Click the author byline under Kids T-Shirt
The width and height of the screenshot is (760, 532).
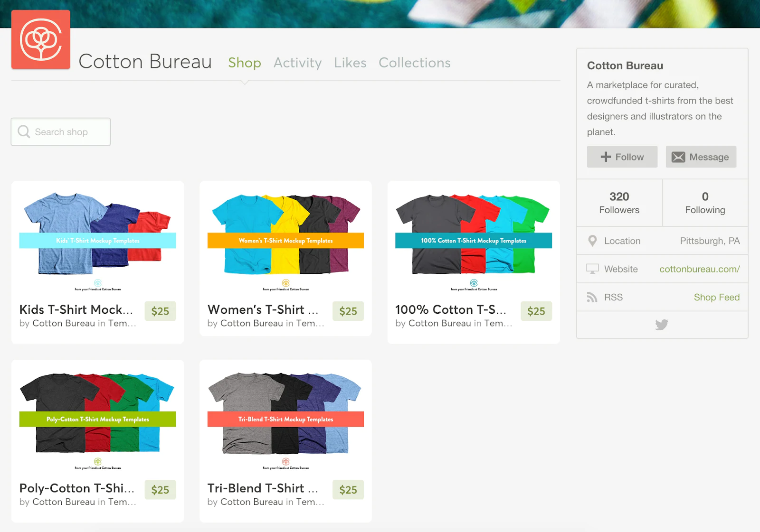pos(78,323)
